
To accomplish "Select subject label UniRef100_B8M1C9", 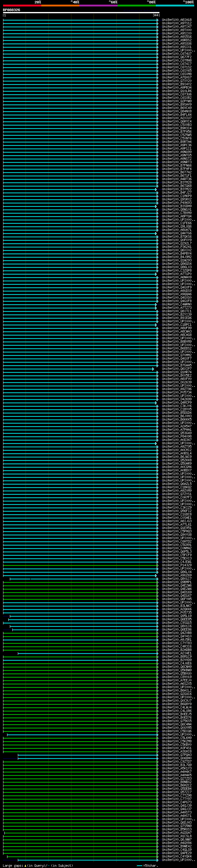I will (x=176, y=656).
